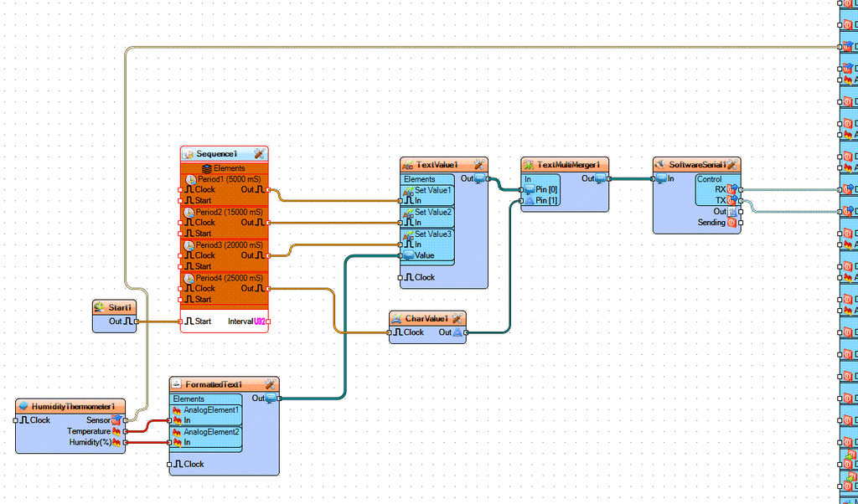Click CharValue1 Out pin
This screenshot has height=504, width=858.
(466, 332)
